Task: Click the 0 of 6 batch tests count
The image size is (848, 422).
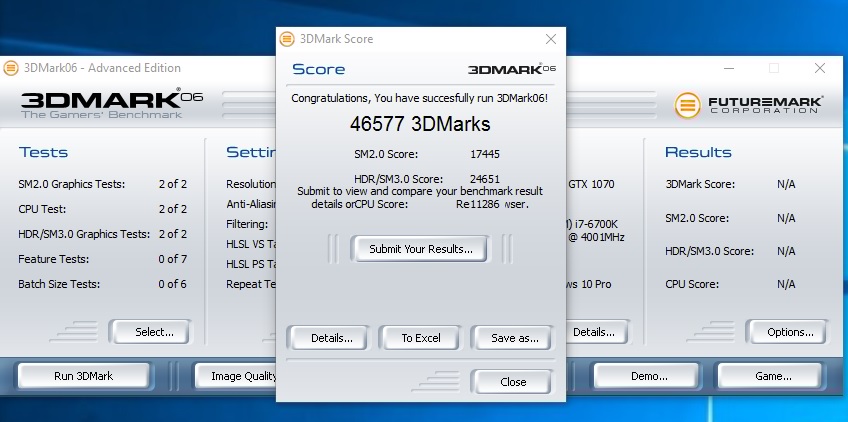Action: pos(173,284)
